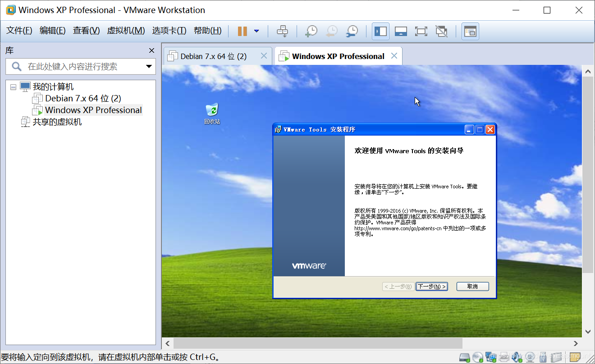Image resolution: width=595 pixels, height=364 pixels.
Task: Select Debian 7.x 64 位 (2) in library tree
Action: 83,98
